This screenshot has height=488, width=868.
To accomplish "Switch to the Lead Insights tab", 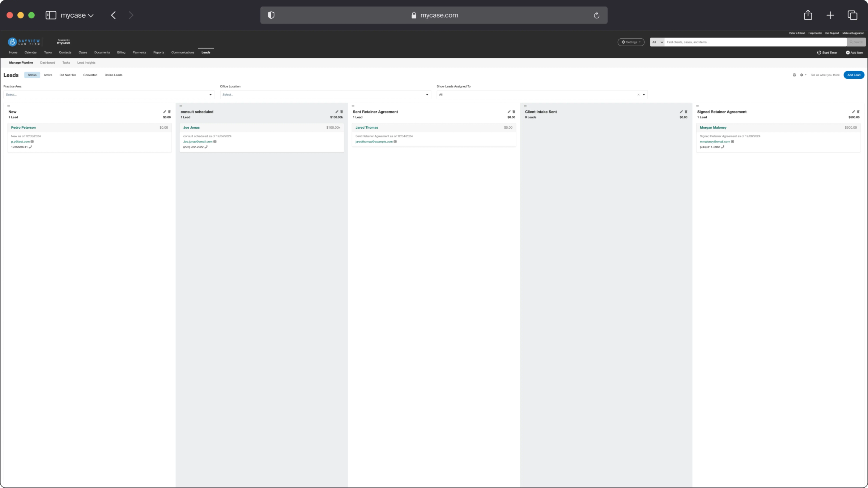I will click(86, 63).
